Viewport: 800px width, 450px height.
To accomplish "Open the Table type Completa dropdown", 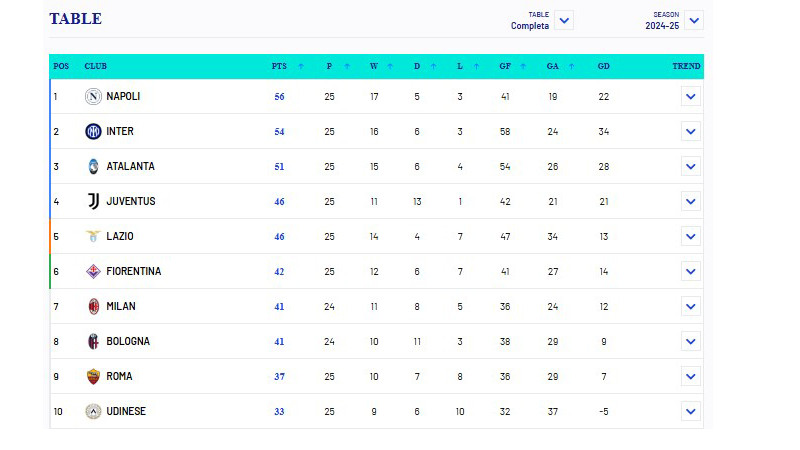I will 564,20.
